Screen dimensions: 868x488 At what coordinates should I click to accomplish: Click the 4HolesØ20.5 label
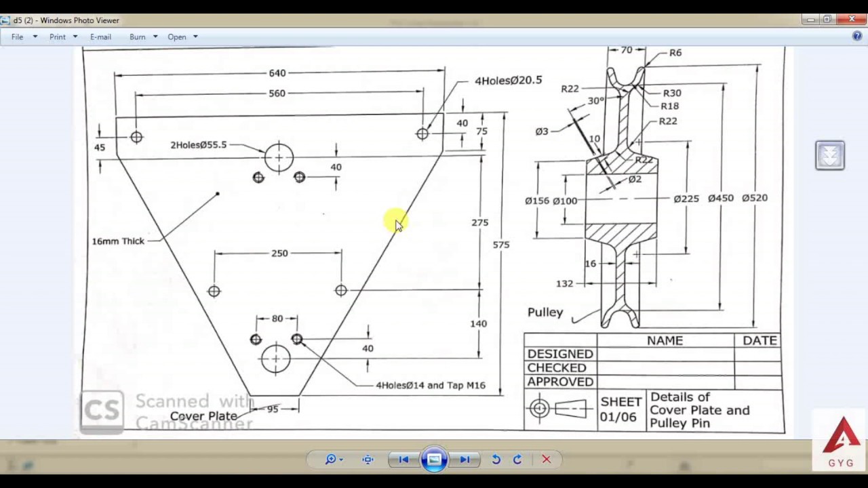(508, 81)
